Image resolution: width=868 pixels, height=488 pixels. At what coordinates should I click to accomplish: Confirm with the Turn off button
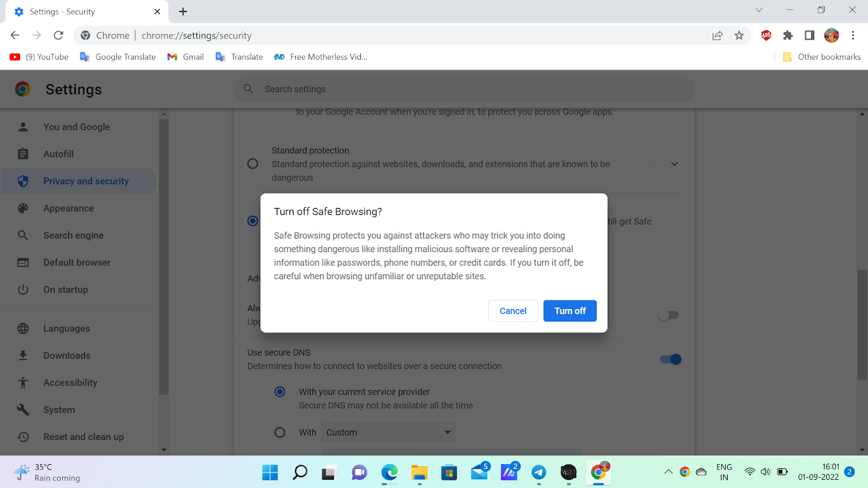click(x=570, y=311)
